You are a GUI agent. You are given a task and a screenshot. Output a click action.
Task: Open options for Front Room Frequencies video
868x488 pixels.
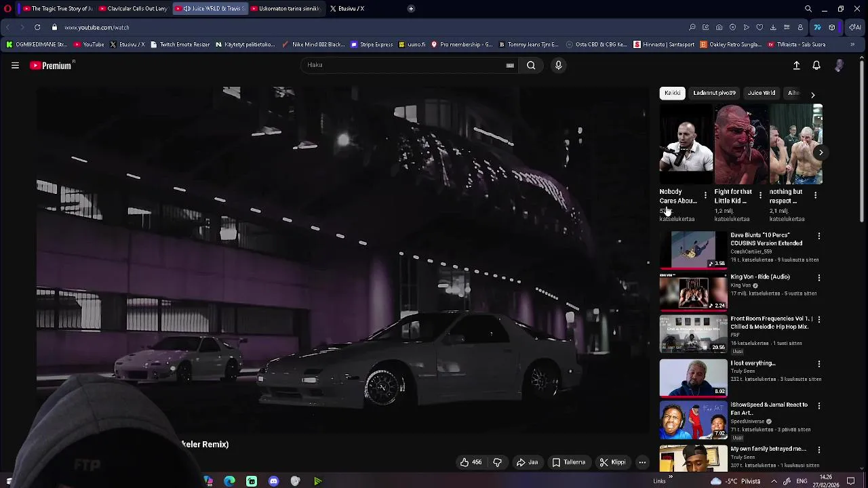[x=818, y=319]
